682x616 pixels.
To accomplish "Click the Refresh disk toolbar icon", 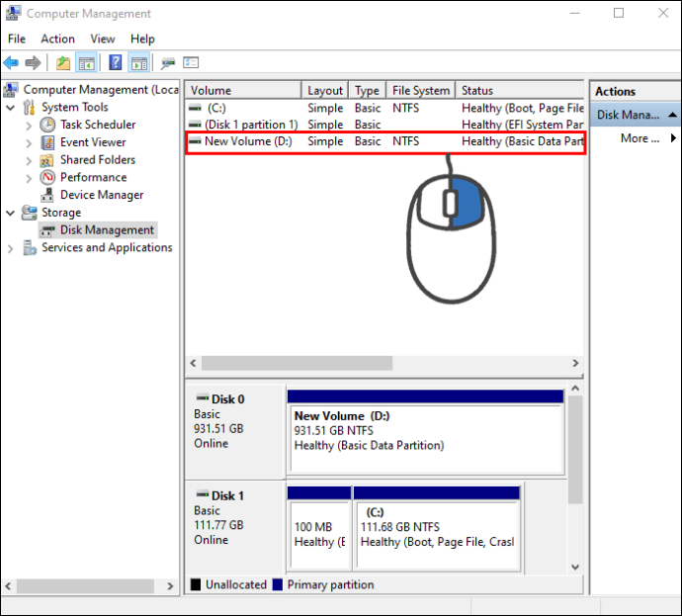I will pyautogui.click(x=168, y=63).
